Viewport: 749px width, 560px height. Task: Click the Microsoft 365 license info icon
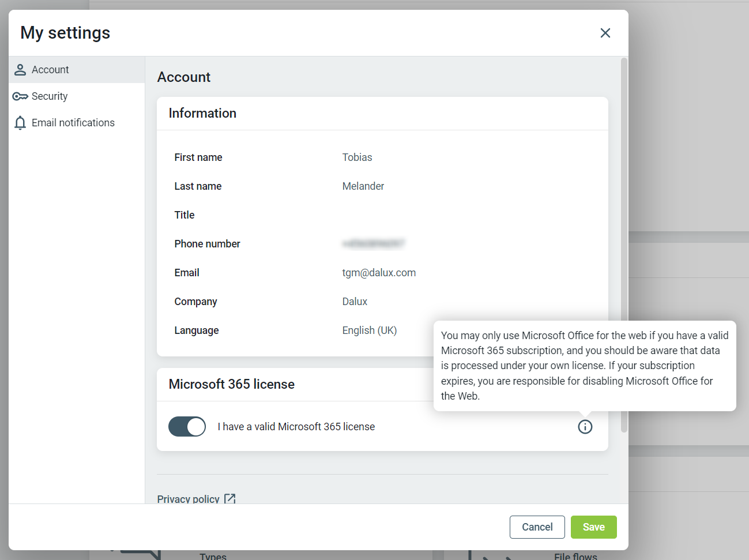585,427
